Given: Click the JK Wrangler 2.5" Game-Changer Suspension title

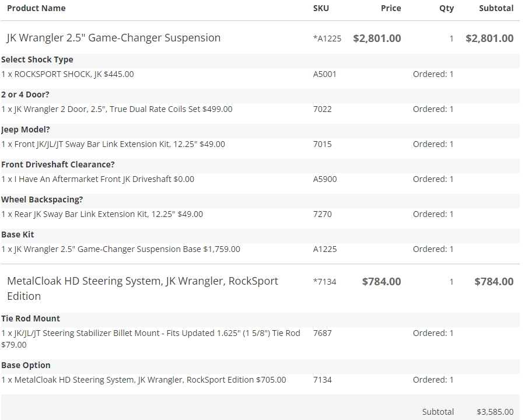Looking at the screenshot, I should [114, 38].
